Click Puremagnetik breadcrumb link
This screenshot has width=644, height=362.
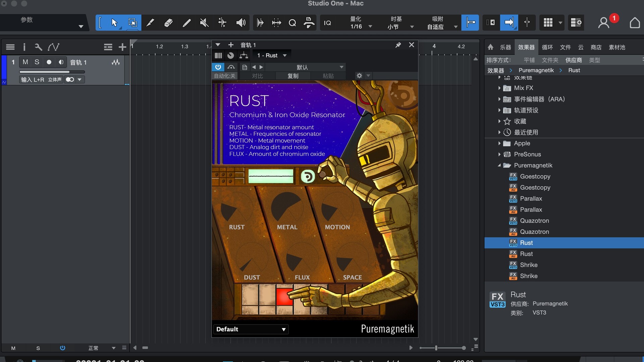[x=536, y=70]
